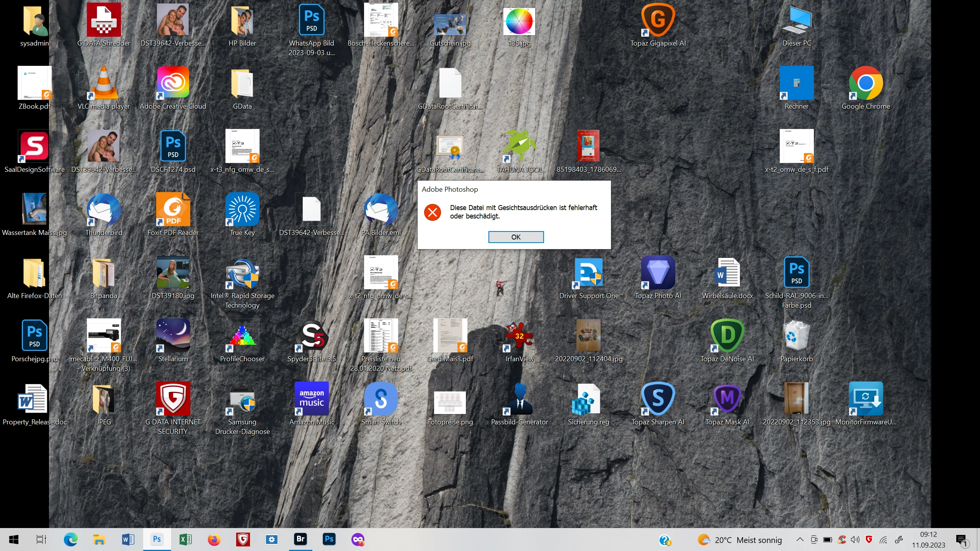Select the Papierkorb recycle bin
The width and height of the screenshot is (980, 551).
tap(796, 336)
